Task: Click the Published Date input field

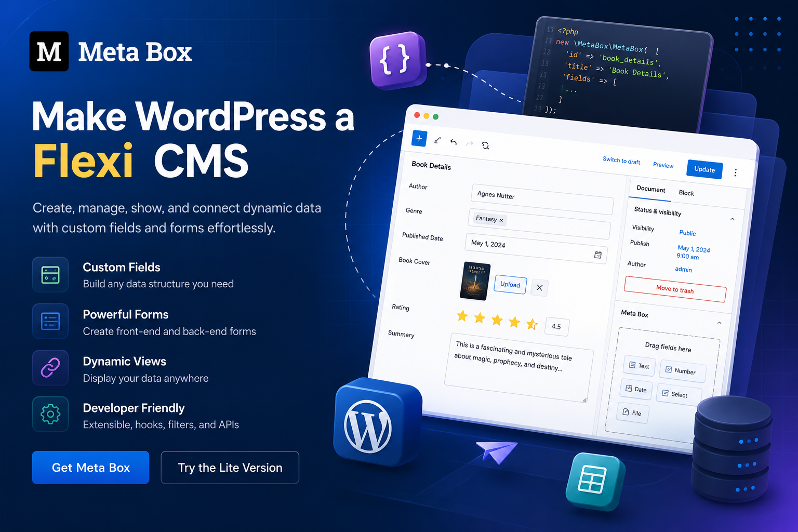Action: tap(536, 248)
